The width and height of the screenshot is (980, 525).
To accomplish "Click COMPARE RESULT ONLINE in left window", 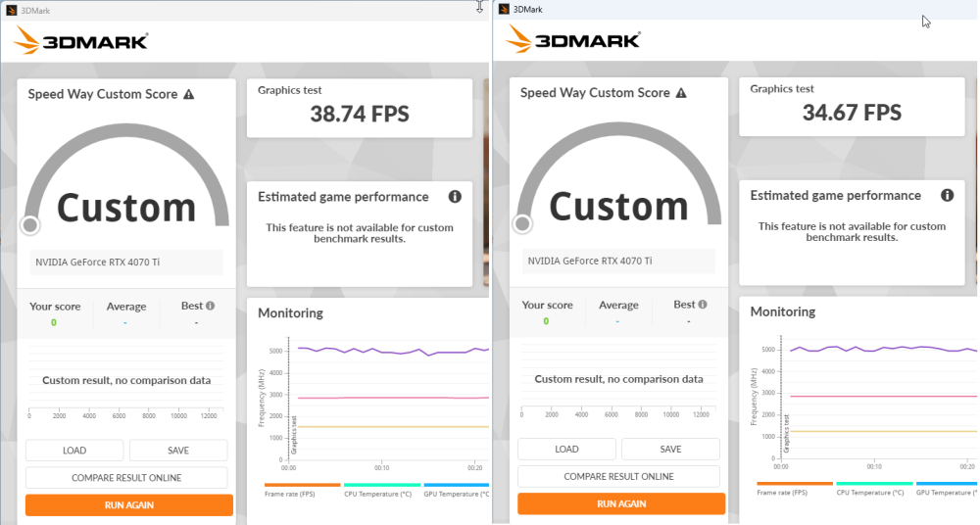I will coord(126,478).
